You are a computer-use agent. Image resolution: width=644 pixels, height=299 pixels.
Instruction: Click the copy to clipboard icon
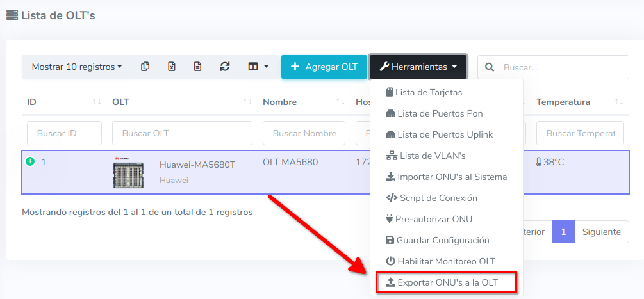click(145, 67)
